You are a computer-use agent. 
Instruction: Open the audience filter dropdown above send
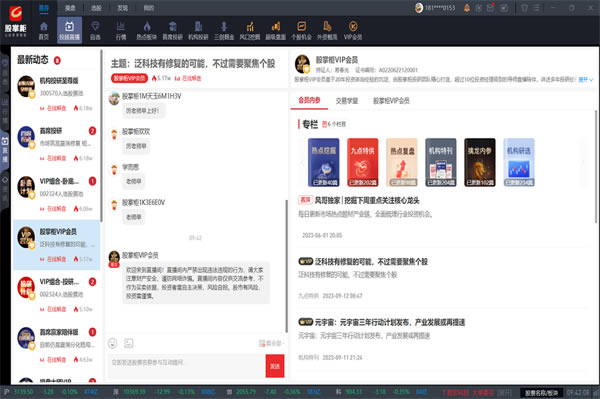271,343
